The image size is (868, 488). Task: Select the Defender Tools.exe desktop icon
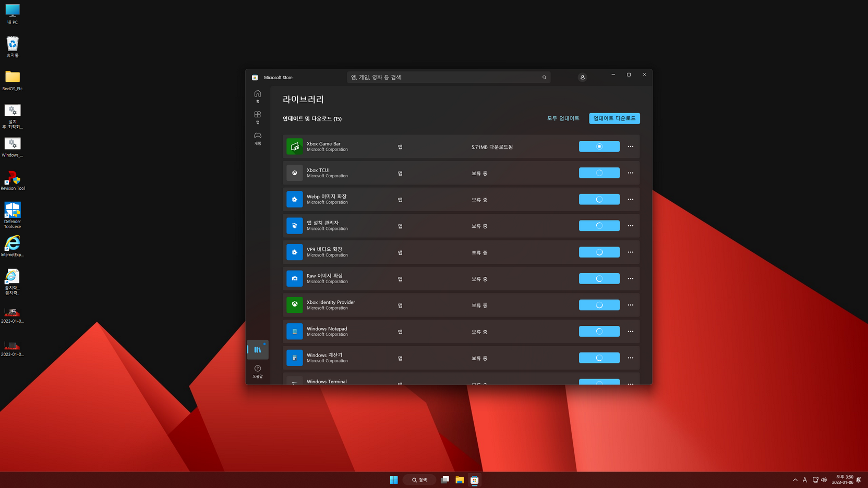[13, 215]
